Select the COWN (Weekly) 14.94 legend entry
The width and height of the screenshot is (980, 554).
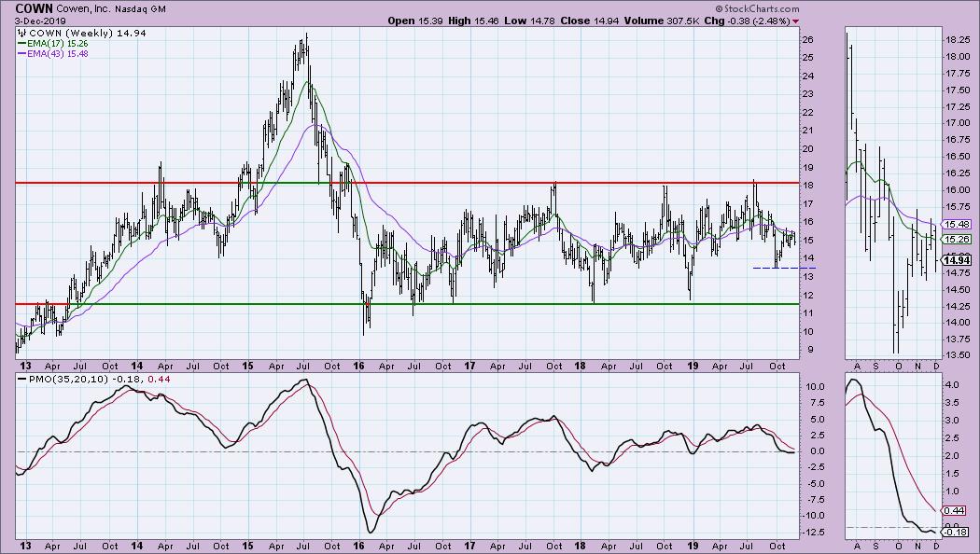(x=87, y=33)
